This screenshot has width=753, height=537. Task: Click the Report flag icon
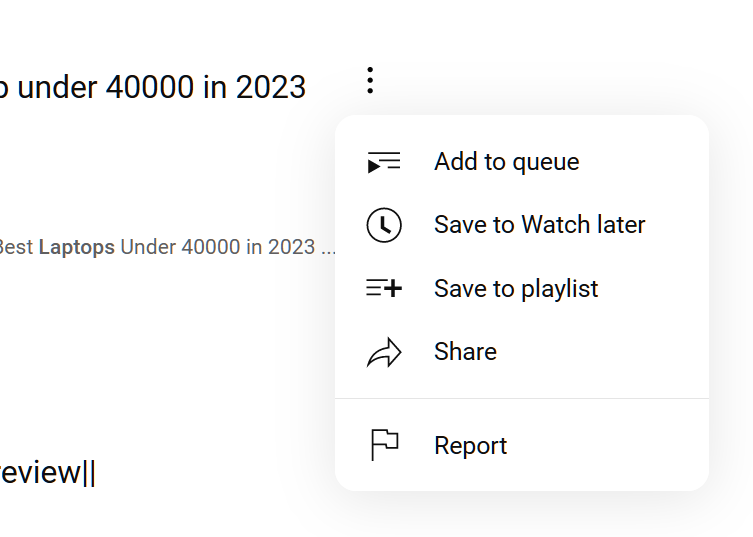click(385, 445)
